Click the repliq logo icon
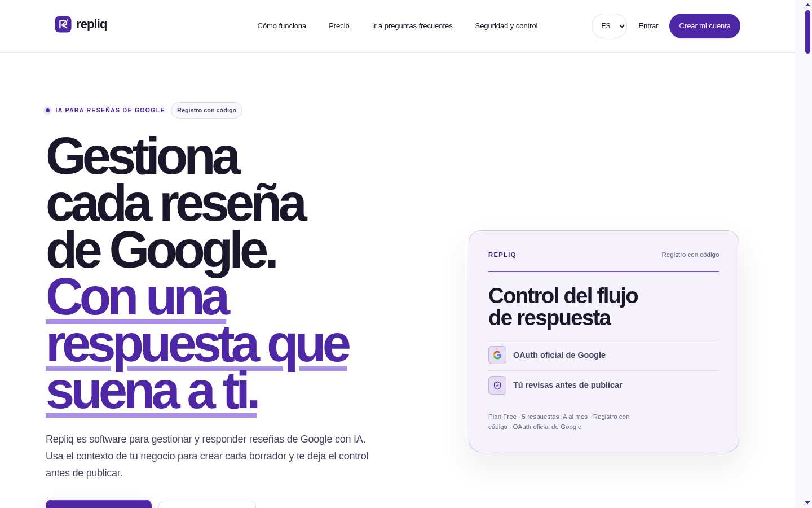The height and width of the screenshot is (508, 812). click(63, 24)
